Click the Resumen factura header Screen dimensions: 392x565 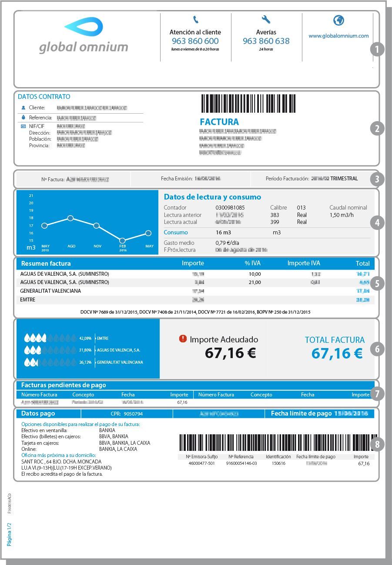[46, 263]
